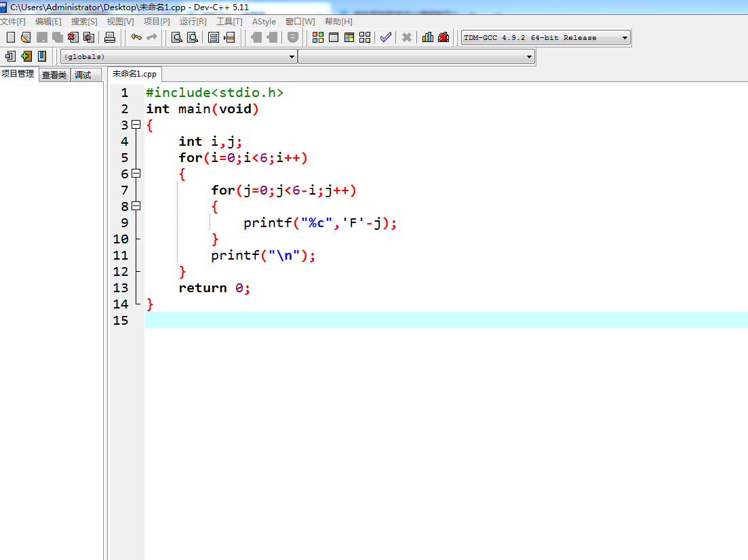Open the 窗口[W] menu
Viewport: 748px width, 560px height.
[300, 22]
